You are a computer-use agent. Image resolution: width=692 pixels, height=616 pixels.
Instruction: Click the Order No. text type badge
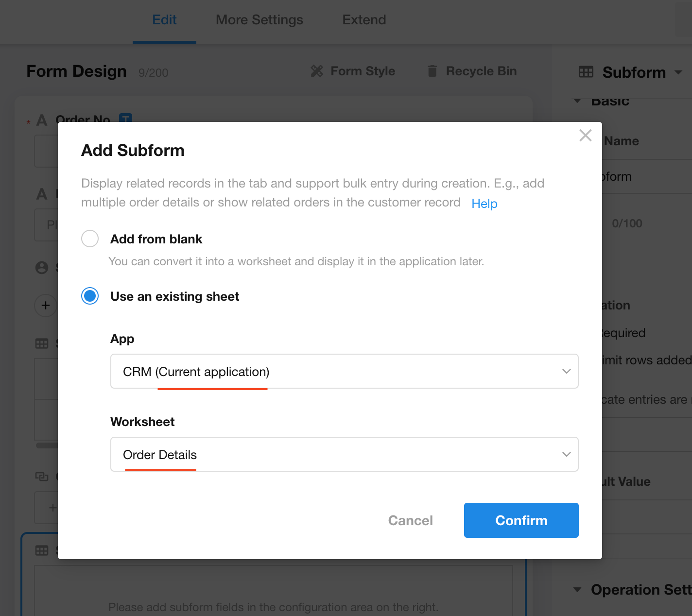tap(125, 118)
